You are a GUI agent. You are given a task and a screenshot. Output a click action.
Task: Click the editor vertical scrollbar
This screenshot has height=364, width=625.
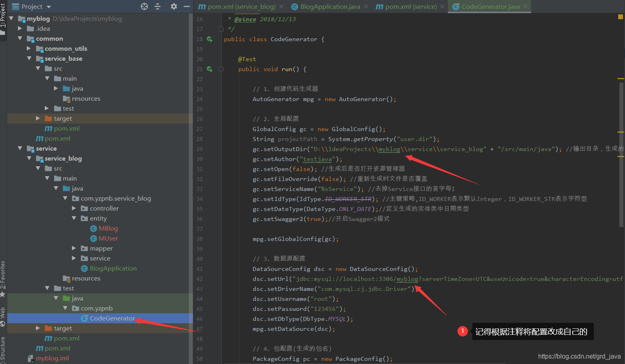point(621,154)
